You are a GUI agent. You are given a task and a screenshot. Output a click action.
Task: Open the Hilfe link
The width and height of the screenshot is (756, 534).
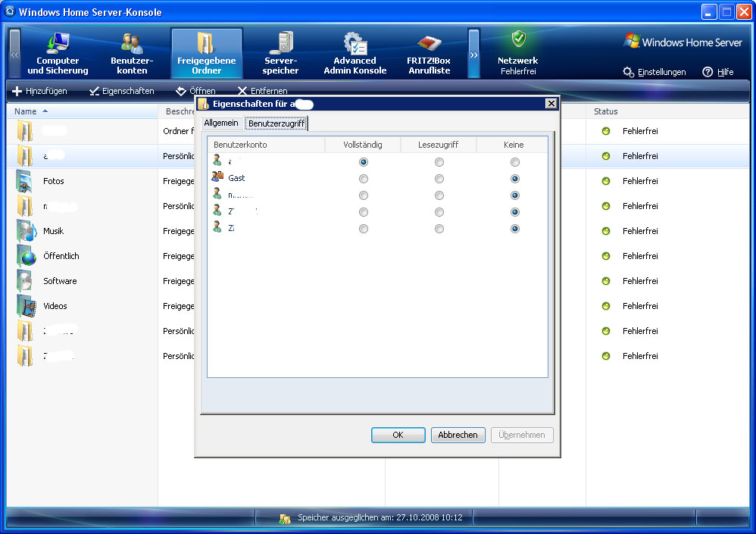tap(725, 72)
